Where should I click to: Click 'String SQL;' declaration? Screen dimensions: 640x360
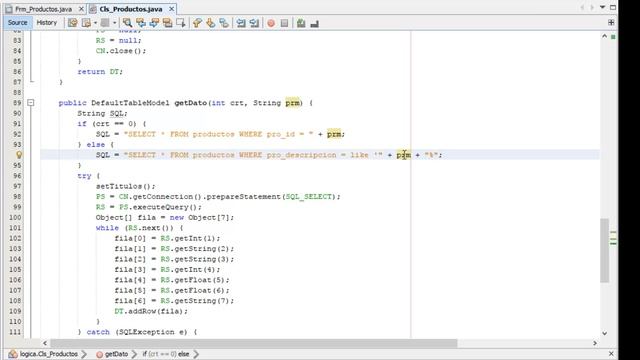coord(102,113)
